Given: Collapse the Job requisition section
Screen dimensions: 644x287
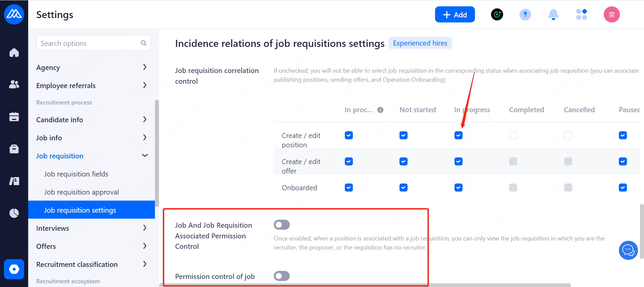Looking at the screenshot, I should click(145, 156).
